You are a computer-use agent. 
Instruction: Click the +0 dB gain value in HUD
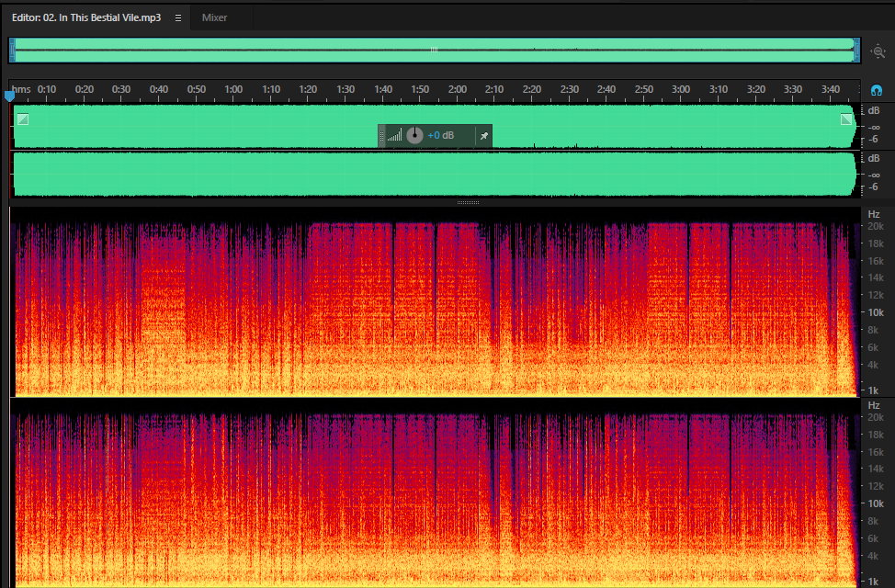click(x=441, y=135)
